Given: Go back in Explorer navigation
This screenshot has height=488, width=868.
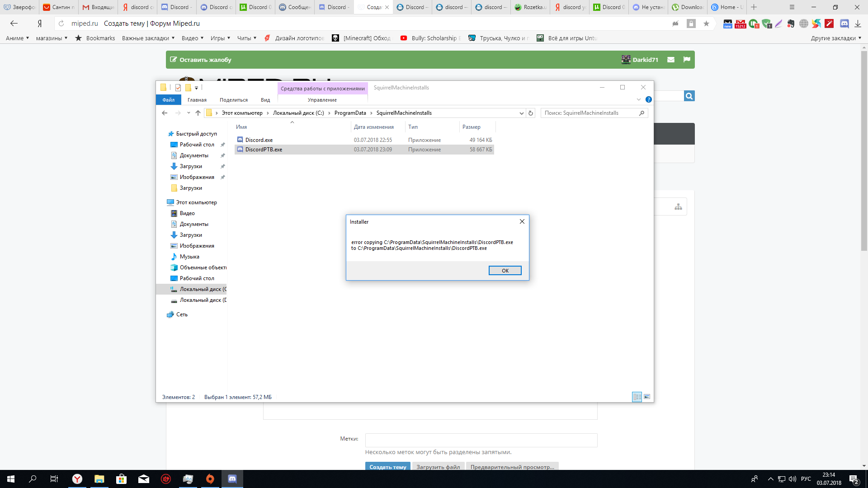Looking at the screenshot, I should (165, 113).
